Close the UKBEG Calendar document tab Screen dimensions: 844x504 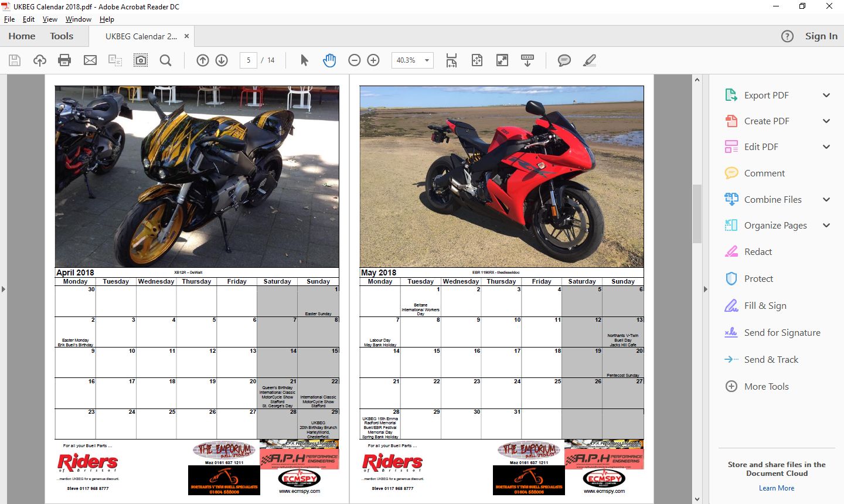pos(187,36)
